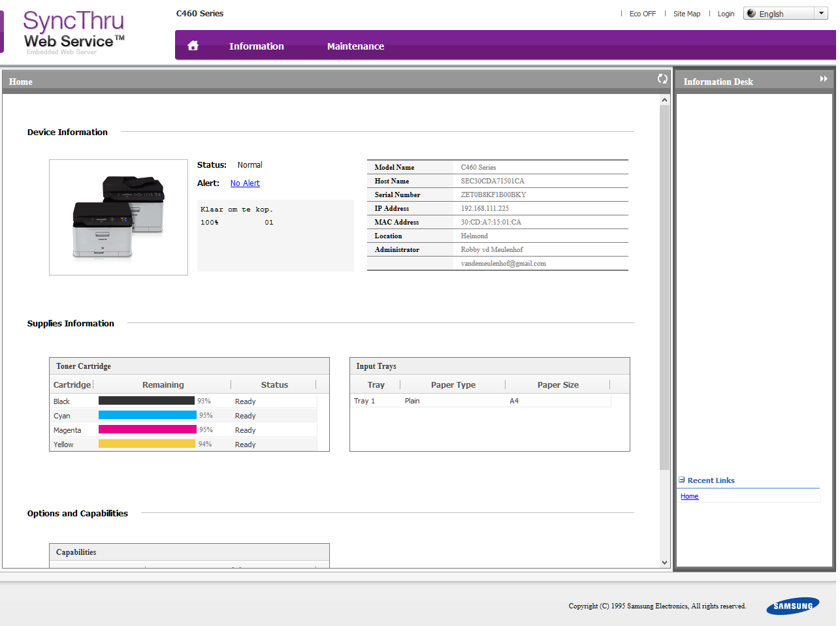Click the MAC address 30:CD:A7:15:01:CA
Image resolution: width=840 pixels, height=626 pixels.
coord(491,223)
